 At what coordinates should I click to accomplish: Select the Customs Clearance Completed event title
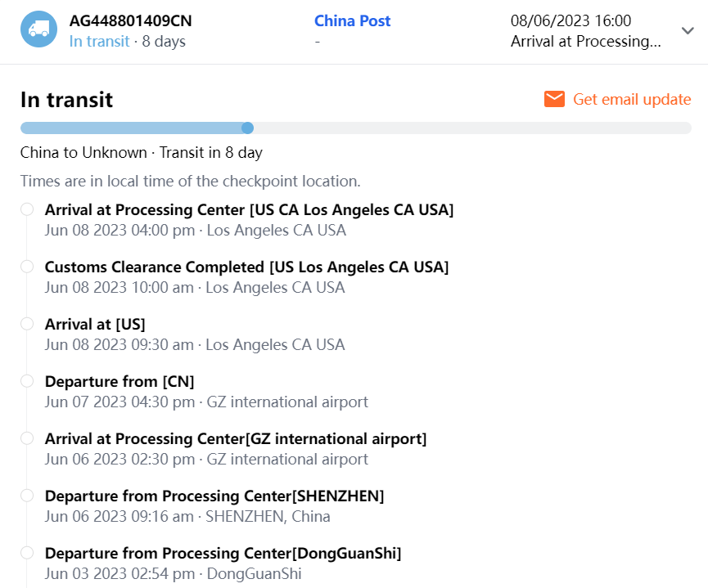click(246, 267)
